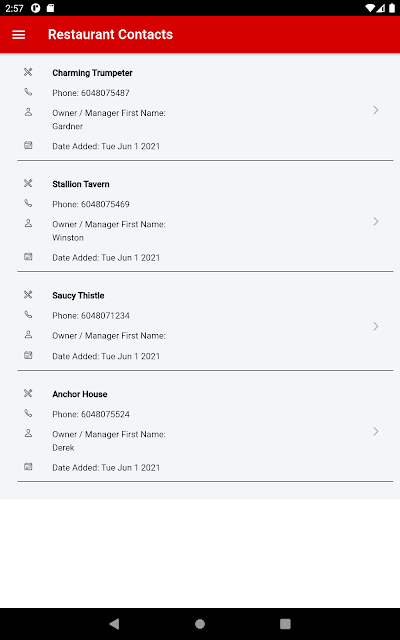This screenshot has height=640, width=400.
Task: Select the Saucy Thistle restaurant name
Action: coord(78,296)
